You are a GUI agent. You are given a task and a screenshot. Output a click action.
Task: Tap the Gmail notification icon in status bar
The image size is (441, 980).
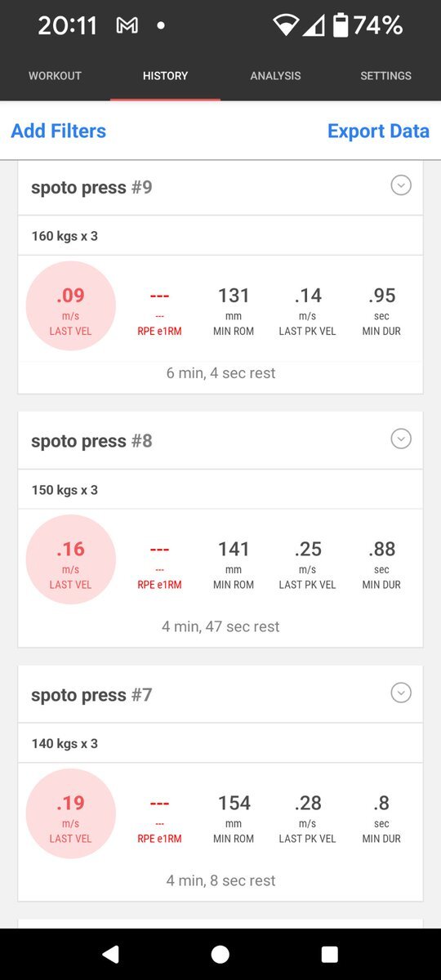(x=127, y=26)
